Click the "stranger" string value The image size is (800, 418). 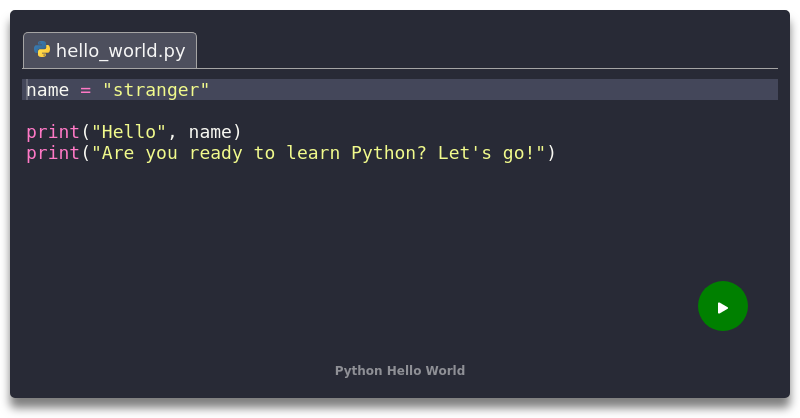tap(156, 90)
